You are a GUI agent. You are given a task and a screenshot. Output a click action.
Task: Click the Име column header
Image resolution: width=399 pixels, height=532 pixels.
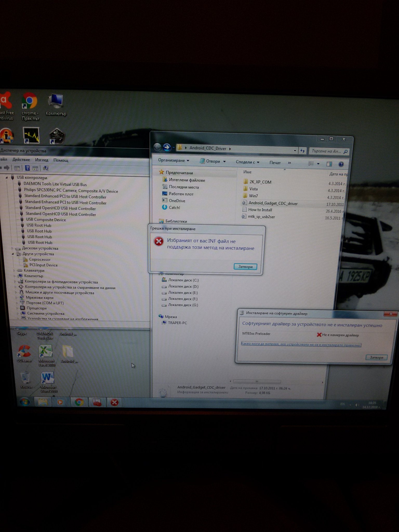247,172
